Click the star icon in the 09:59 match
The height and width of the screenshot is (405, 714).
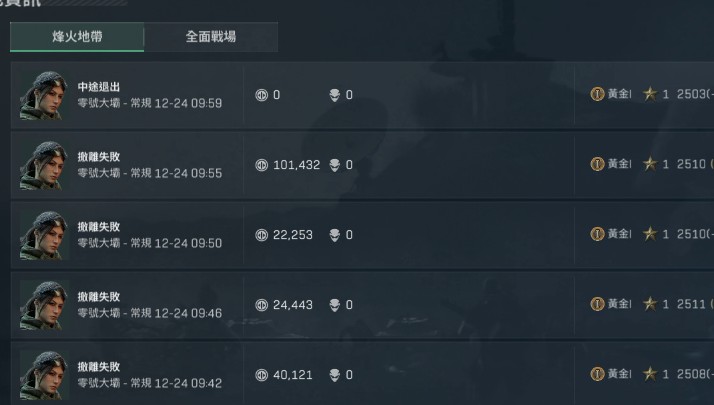pos(650,94)
